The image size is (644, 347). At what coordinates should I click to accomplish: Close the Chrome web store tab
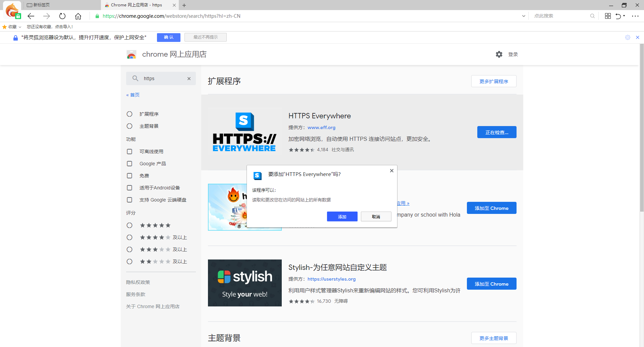[x=174, y=5]
